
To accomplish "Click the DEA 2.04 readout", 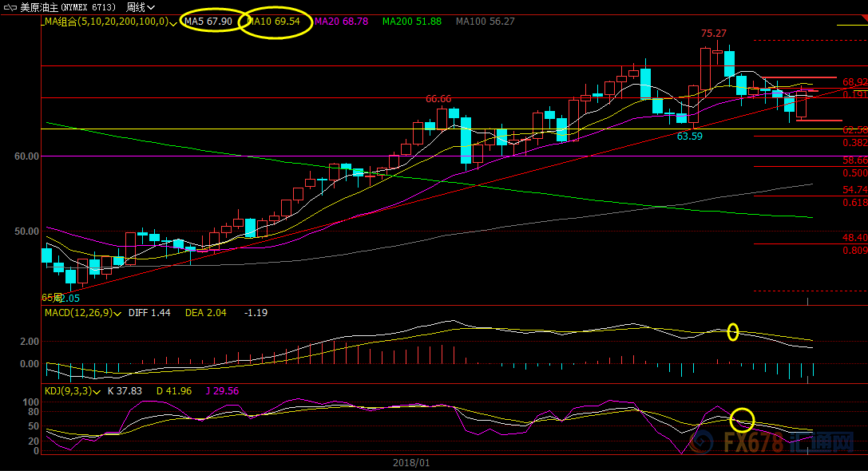I will click(x=205, y=313).
